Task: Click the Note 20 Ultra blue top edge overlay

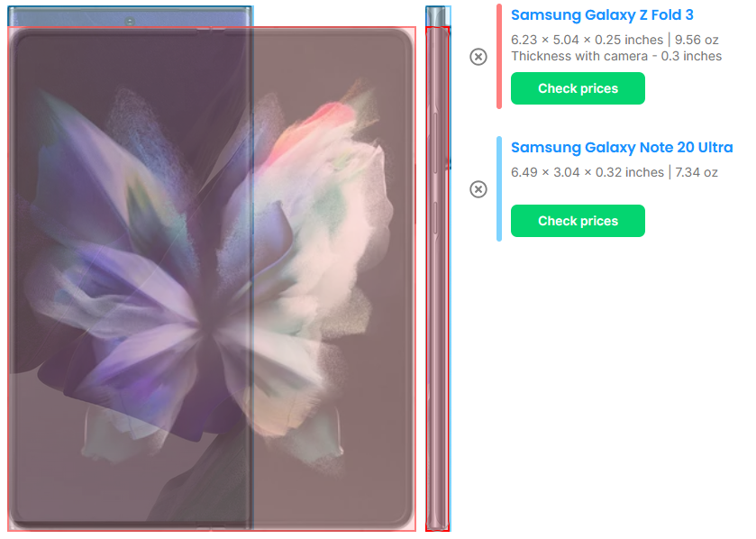Action: tap(130, 16)
